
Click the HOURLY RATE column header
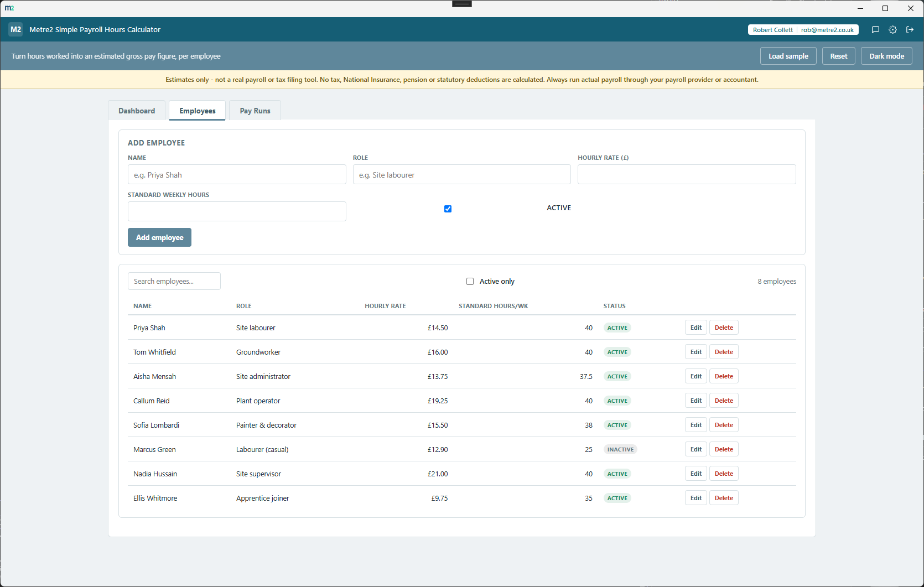click(385, 306)
